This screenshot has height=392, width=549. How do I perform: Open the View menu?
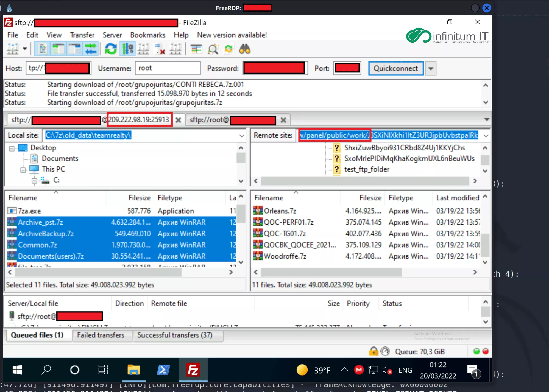click(x=54, y=35)
